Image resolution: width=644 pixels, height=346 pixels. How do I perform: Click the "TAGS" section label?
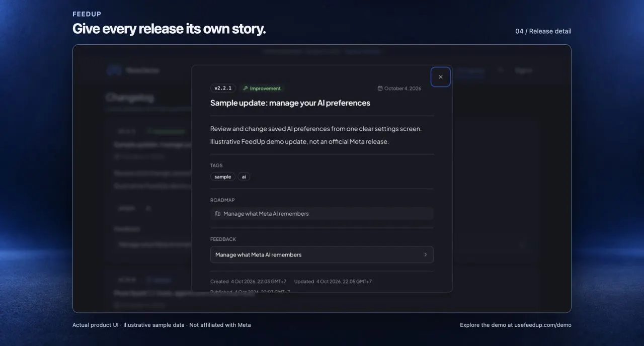(x=216, y=165)
